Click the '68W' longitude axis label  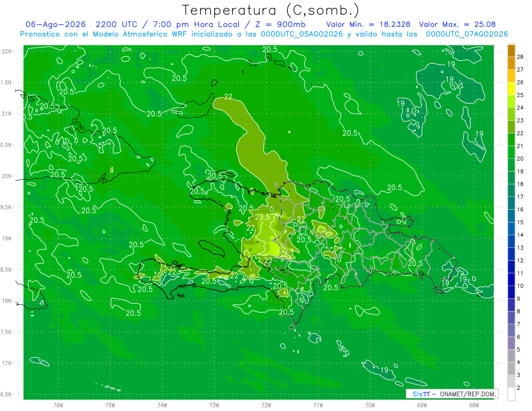tap(474, 405)
